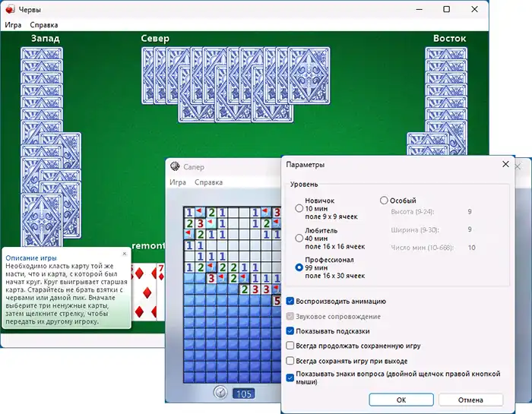This screenshot has width=532, height=414.
Task: Click the mine counter showing 105
Action: coord(244,393)
